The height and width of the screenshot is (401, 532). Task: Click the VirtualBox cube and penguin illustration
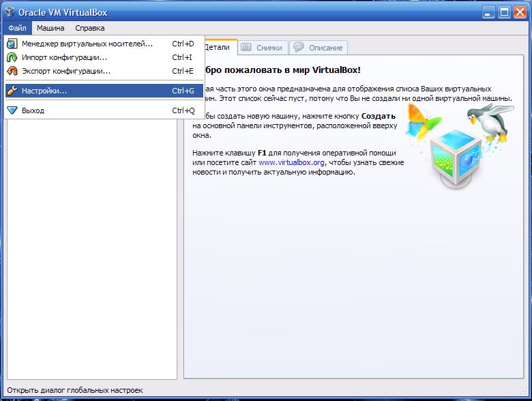tap(460, 146)
